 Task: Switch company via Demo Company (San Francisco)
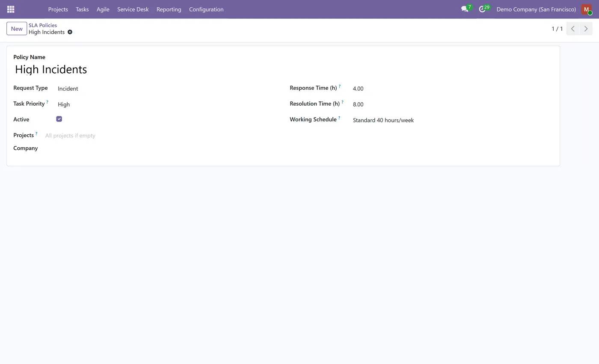click(x=536, y=9)
